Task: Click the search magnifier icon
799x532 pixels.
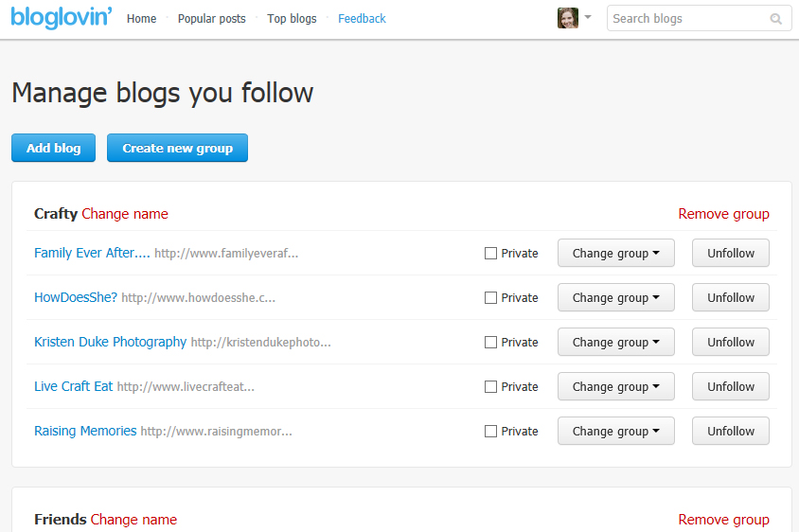Action: 776,19
